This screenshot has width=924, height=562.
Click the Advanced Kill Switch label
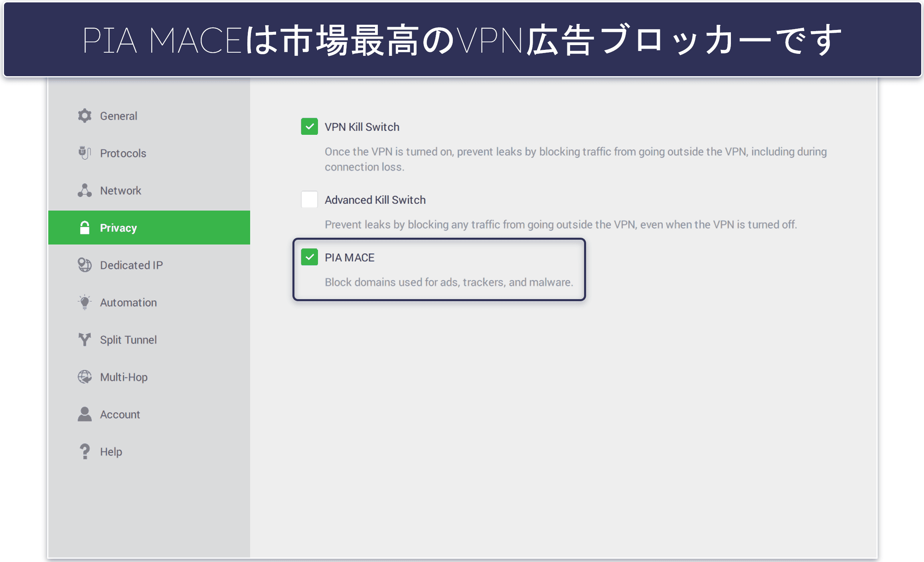click(x=375, y=200)
